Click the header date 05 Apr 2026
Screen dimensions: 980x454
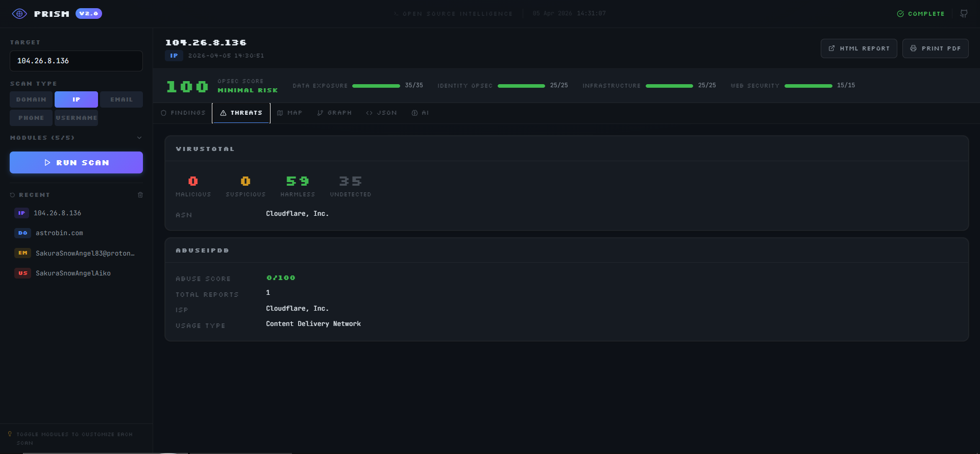(x=552, y=13)
